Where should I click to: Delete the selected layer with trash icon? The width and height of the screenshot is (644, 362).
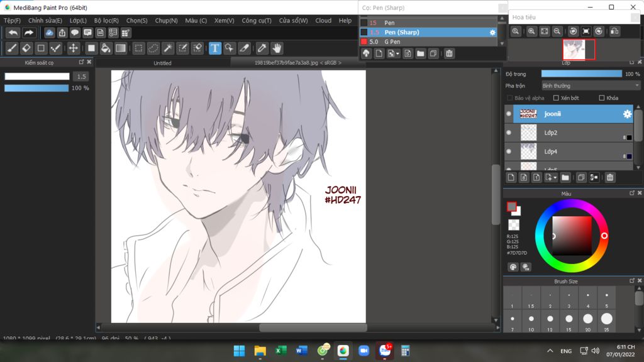coord(609,178)
